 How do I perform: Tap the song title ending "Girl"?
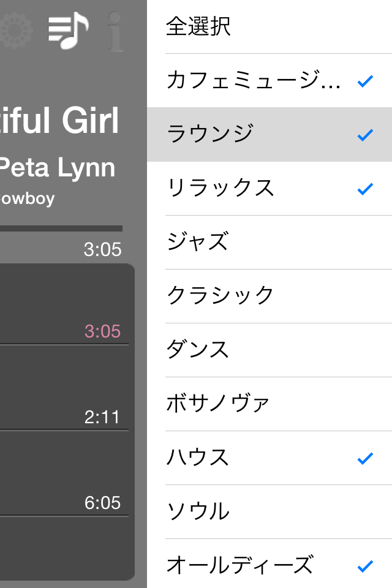pos(59,121)
